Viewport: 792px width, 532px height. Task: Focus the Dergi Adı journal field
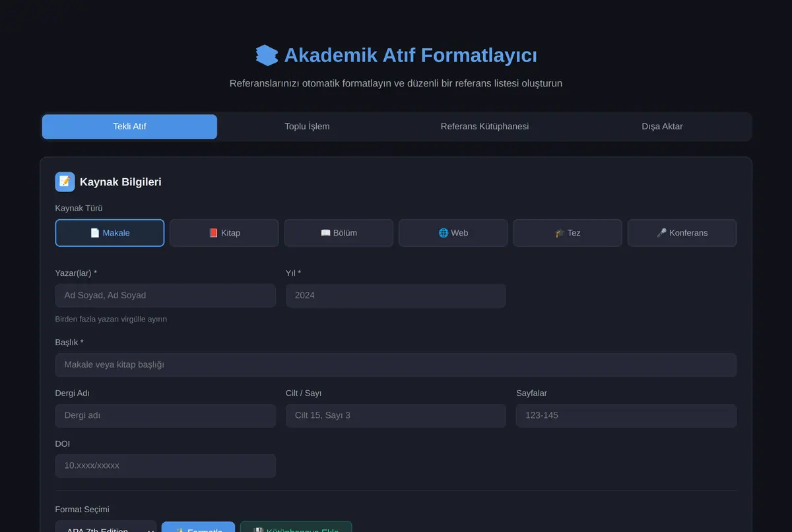click(x=166, y=416)
